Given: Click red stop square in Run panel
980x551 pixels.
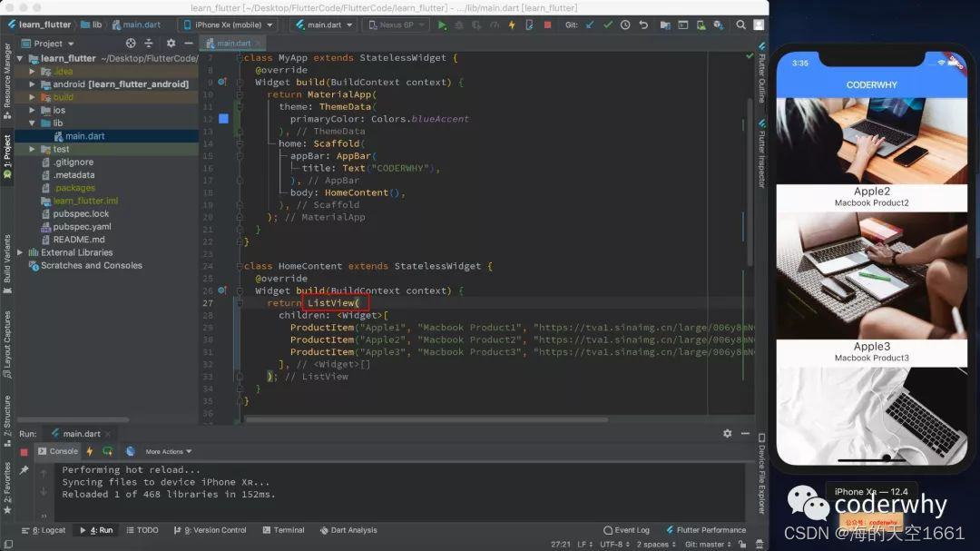Looking at the screenshot, I should tap(24, 451).
